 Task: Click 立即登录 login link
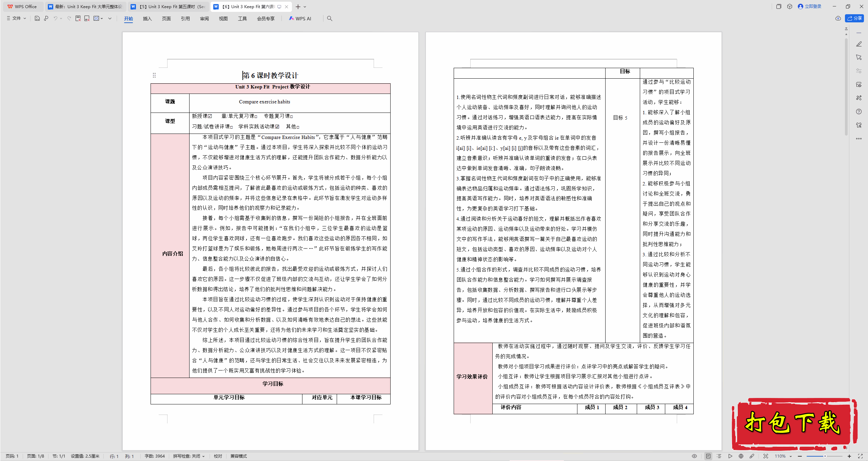click(x=810, y=6)
